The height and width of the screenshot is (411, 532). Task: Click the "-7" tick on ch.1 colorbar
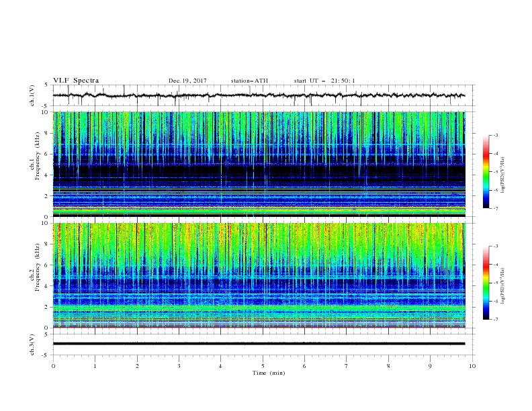496,208
